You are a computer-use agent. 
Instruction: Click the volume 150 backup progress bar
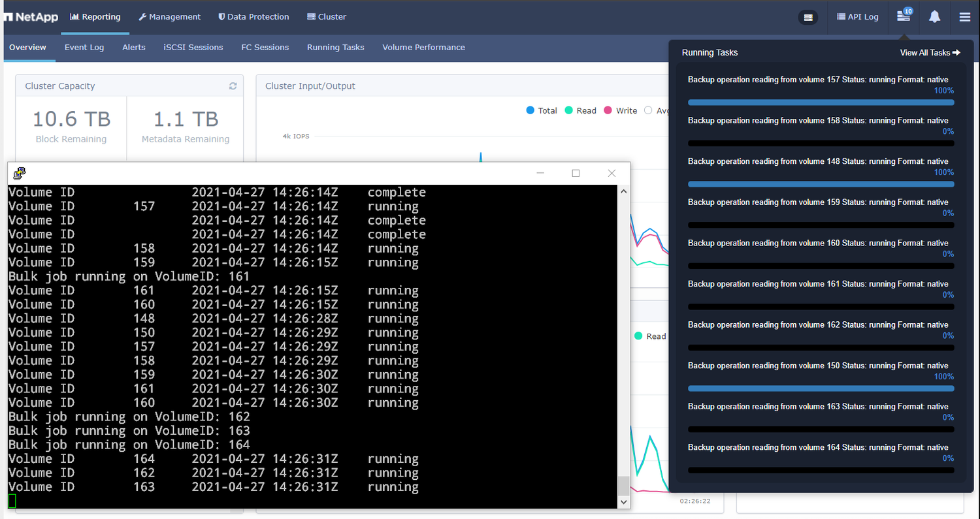point(821,388)
